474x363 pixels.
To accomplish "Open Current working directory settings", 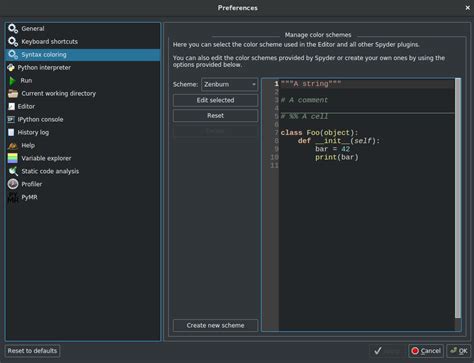I will (83, 94).
